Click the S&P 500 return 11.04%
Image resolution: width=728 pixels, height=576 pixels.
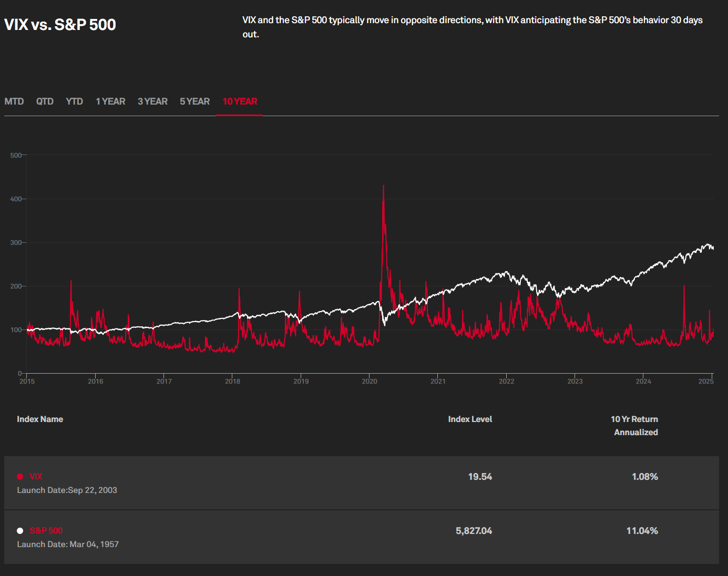click(x=642, y=531)
